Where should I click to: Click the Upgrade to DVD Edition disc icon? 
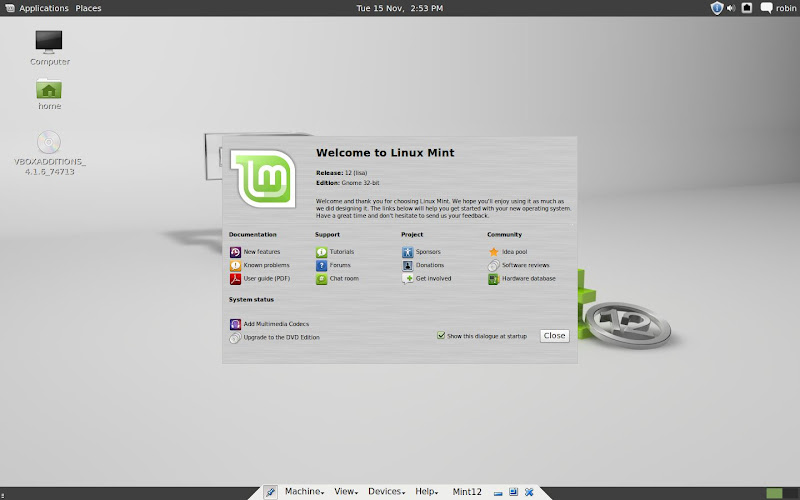click(235, 337)
